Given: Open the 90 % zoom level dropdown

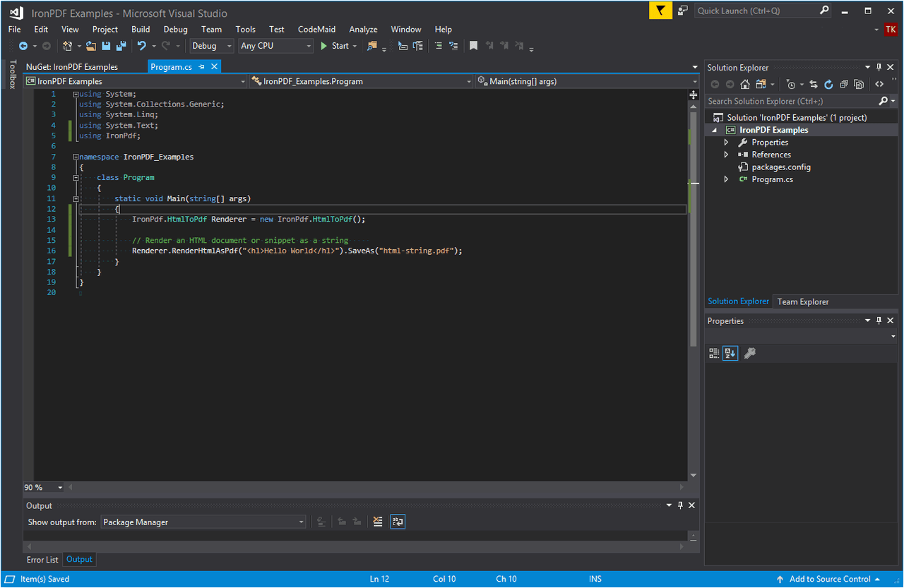Looking at the screenshot, I should 44,487.
